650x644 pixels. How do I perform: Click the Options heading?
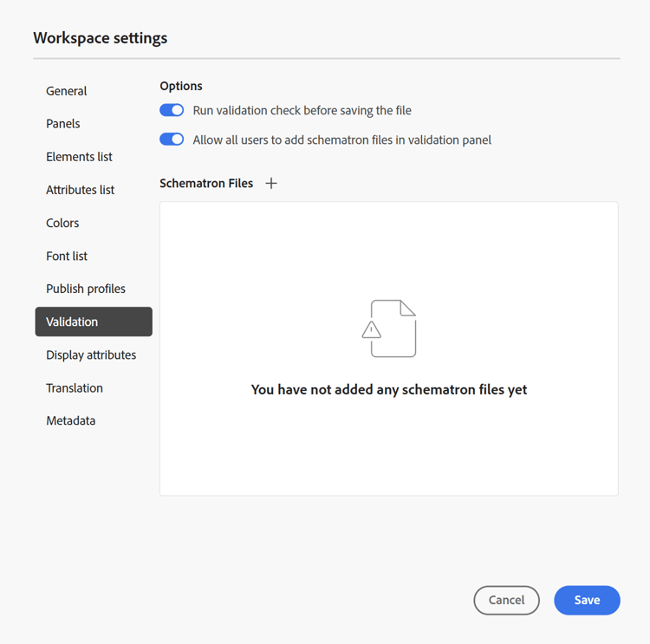pos(181,86)
